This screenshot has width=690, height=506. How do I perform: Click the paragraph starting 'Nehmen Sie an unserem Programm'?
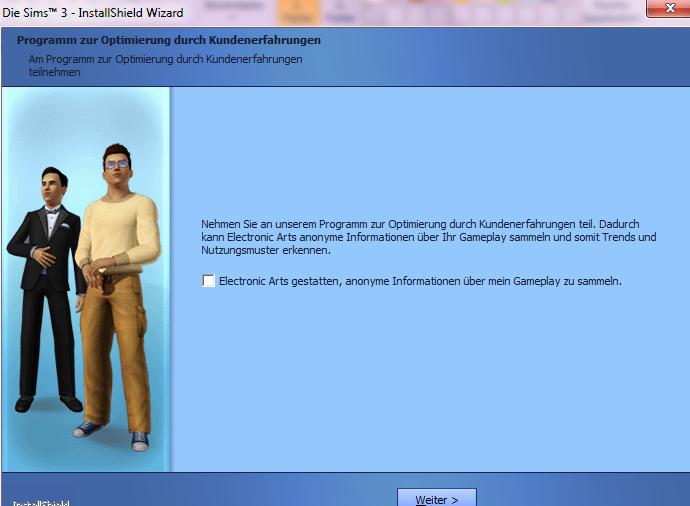point(429,237)
